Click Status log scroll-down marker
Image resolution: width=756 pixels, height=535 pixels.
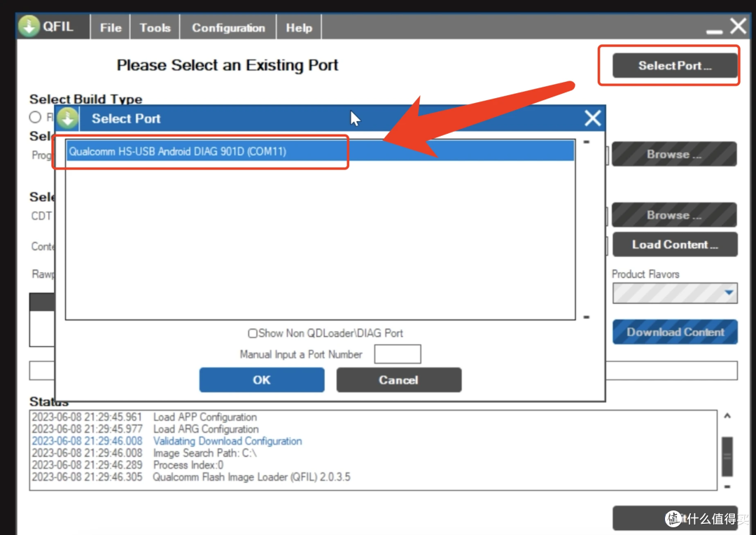tap(727, 486)
